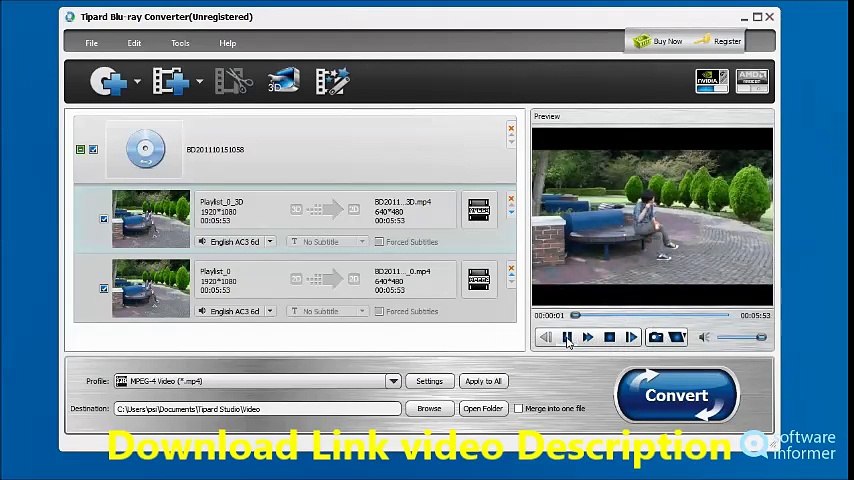
Task: Toggle AMD acceleration icon
Action: pyautogui.click(x=752, y=81)
